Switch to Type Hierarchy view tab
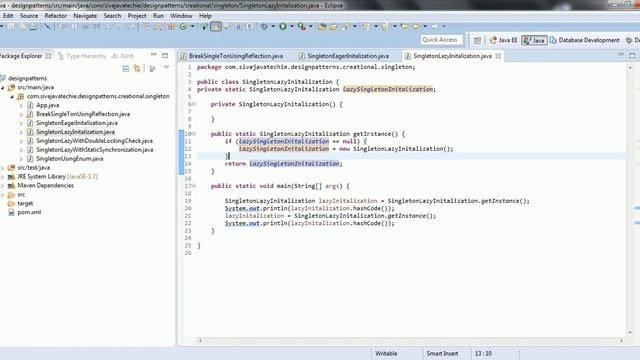The height and width of the screenshot is (360, 640). click(82, 56)
